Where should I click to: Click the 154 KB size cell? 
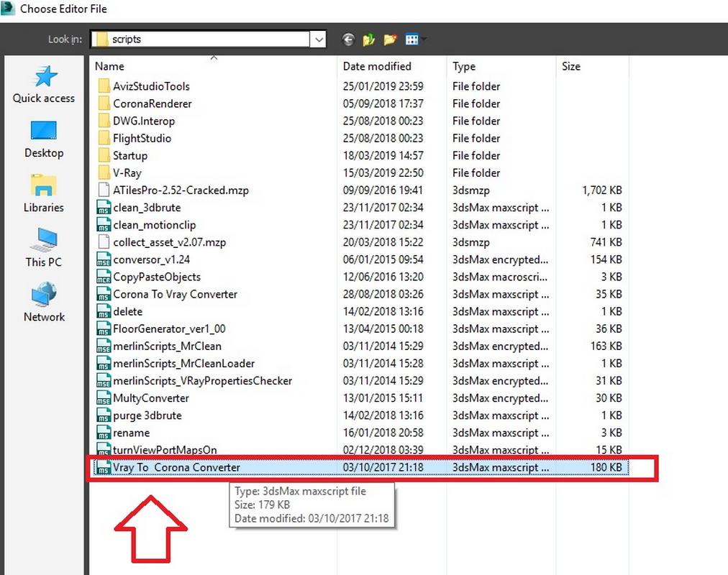tap(606, 259)
